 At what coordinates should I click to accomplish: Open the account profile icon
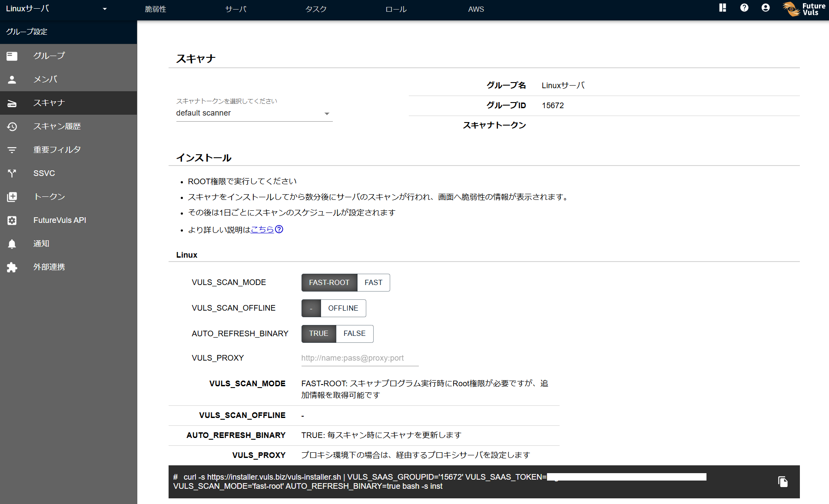[x=766, y=8]
